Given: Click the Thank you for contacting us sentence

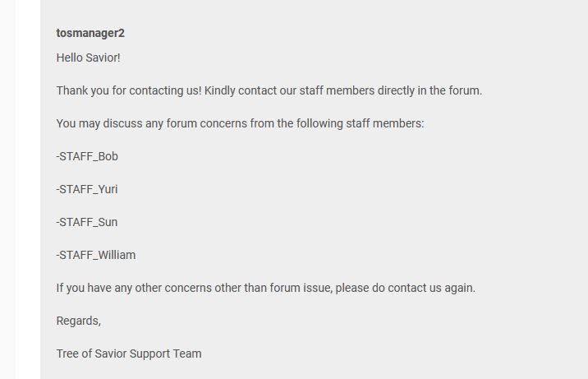Looking at the screenshot, I should pyautogui.click(x=129, y=90).
